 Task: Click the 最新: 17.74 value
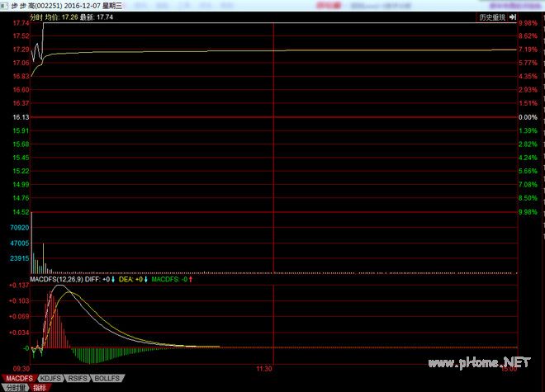[97, 17]
